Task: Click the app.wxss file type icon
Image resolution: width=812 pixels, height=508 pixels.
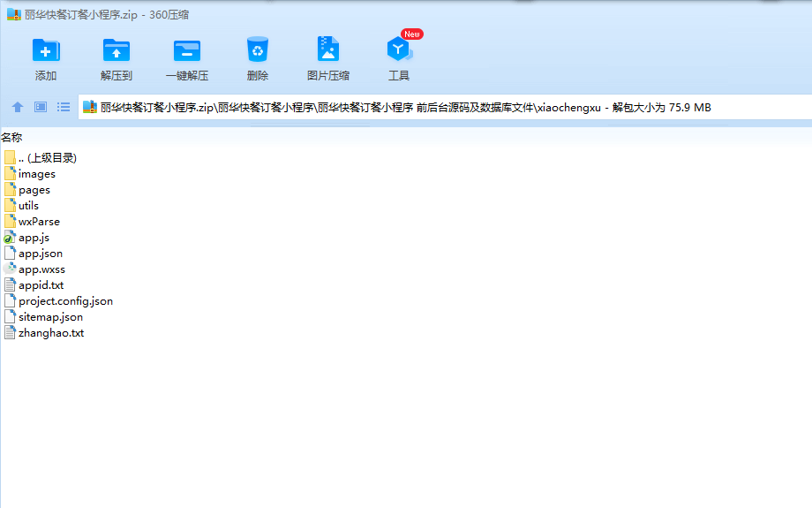Action: tap(10, 269)
